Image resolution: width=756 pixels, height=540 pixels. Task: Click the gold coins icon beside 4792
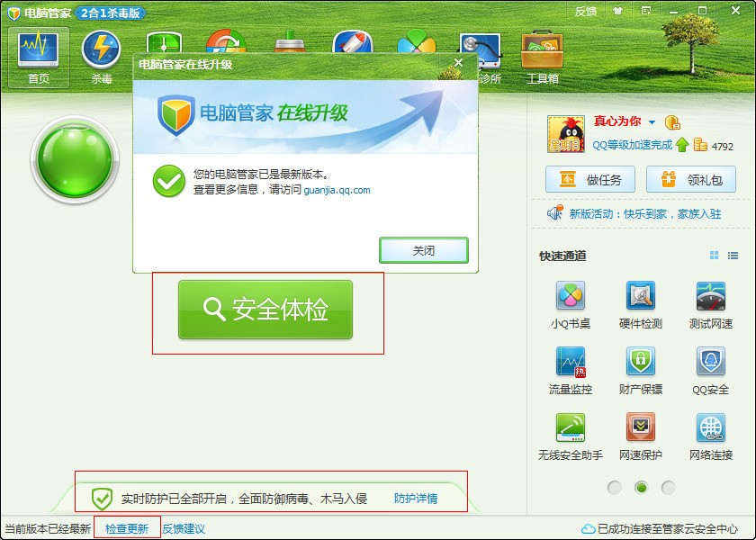pos(700,145)
